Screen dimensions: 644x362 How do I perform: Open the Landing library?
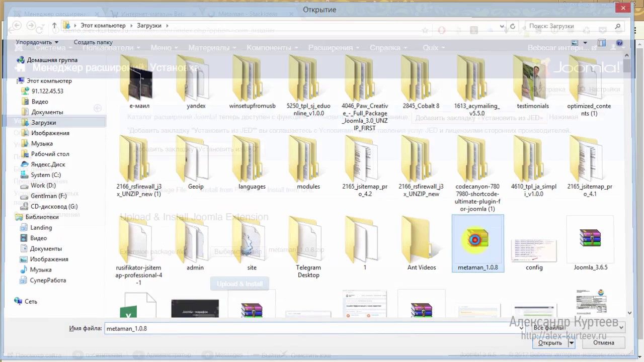pos(36,228)
